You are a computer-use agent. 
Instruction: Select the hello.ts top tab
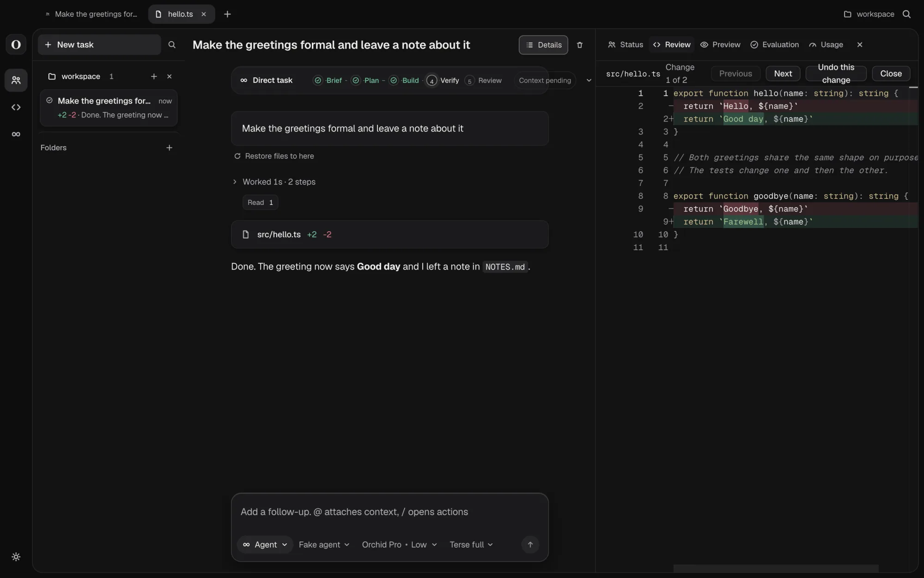pyautogui.click(x=181, y=14)
